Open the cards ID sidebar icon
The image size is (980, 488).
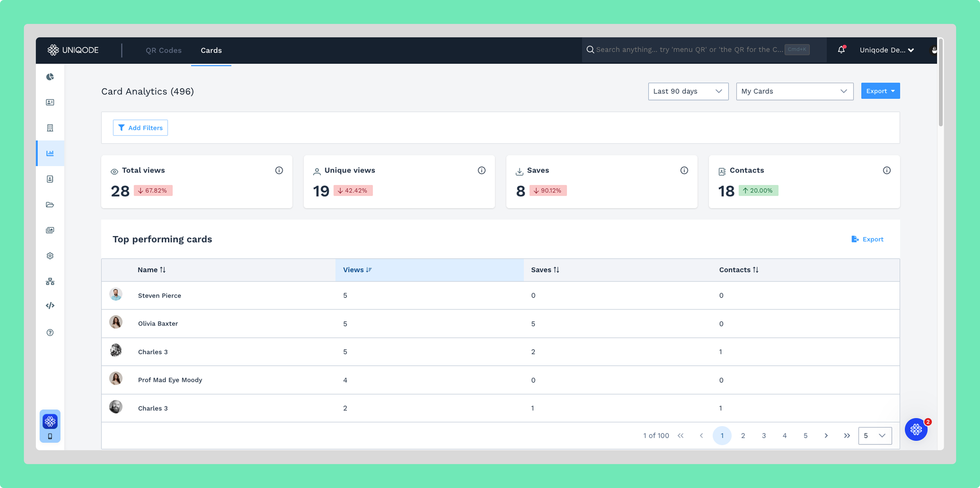coord(50,102)
